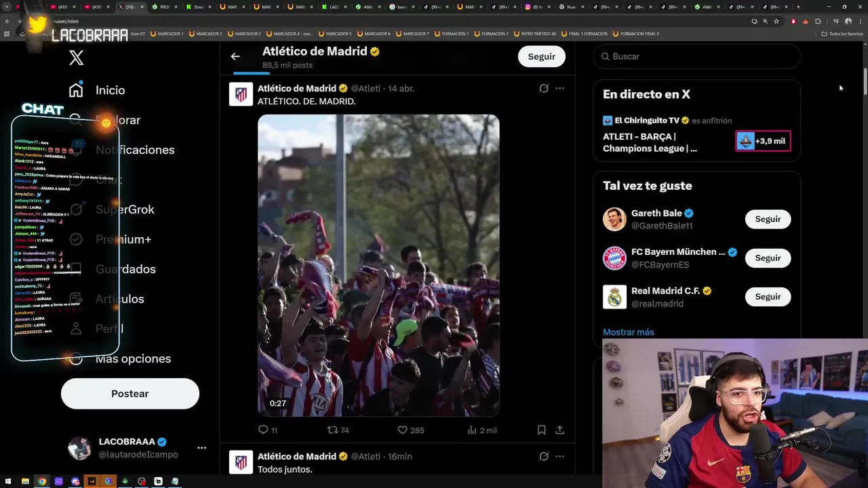Image resolution: width=868 pixels, height=488 pixels.
Task: Click the Chrome icon in the taskbar
Action: pyautogui.click(x=42, y=481)
